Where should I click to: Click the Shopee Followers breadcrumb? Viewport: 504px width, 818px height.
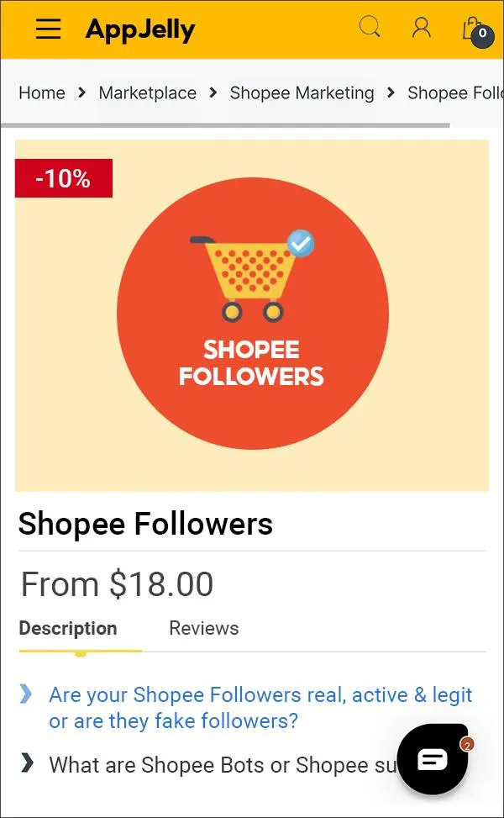click(x=455, y=92)
